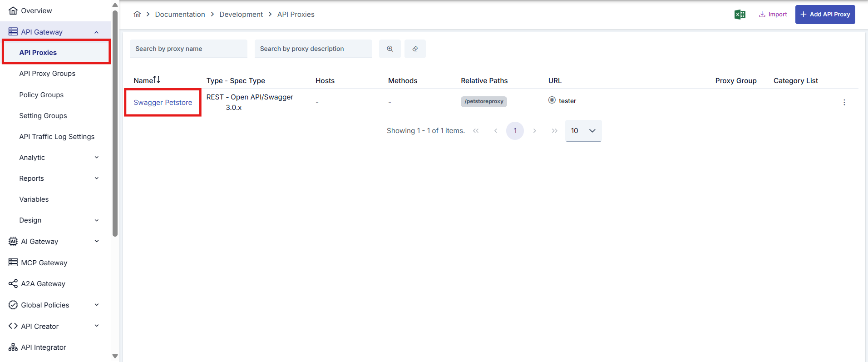Image resolution: width=868 pixels, height=362 pixels.
Task: Click API Proxies in the breadcrumb
Action: [296, 15]
